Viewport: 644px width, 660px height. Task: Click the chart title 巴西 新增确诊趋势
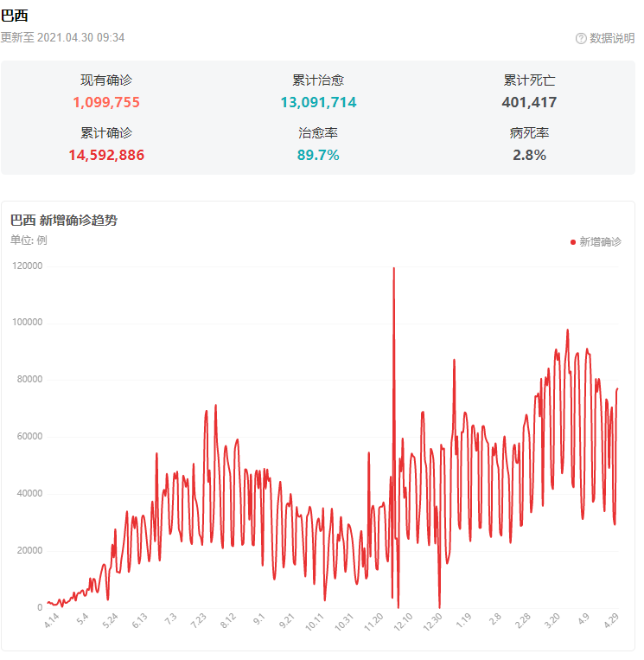tap(63, 220)
